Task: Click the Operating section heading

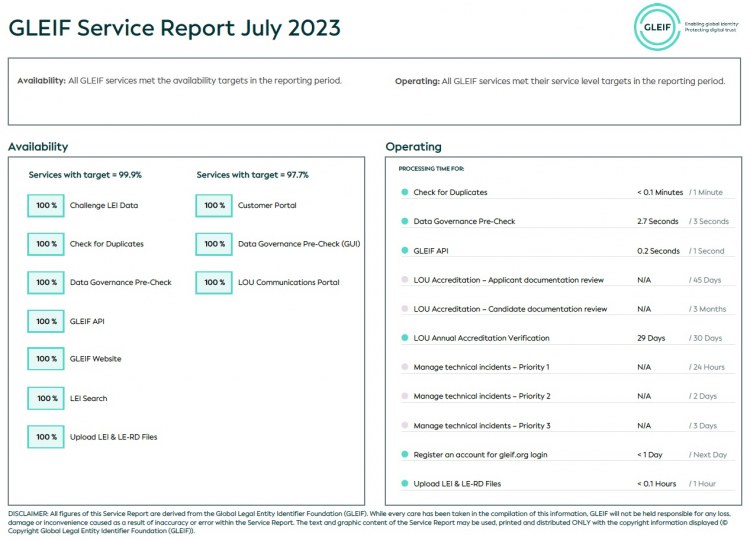Action: pyautogui.click(x=413, y=147)
